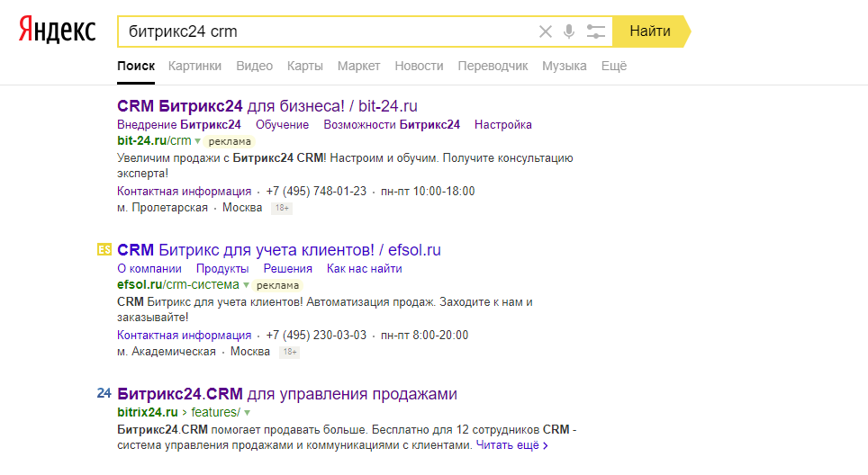Click the Yandex logo
Screen dimensions: 868x475
[57, 31]
